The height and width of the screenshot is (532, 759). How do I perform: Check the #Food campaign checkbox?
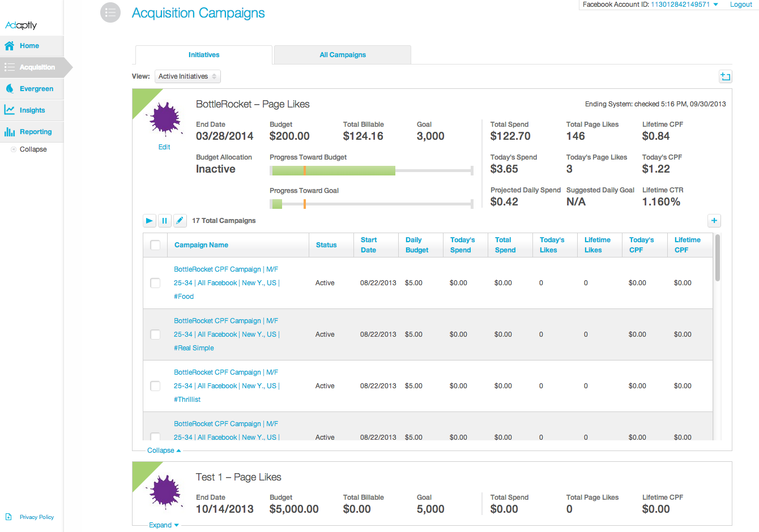[x=155, y=283]
